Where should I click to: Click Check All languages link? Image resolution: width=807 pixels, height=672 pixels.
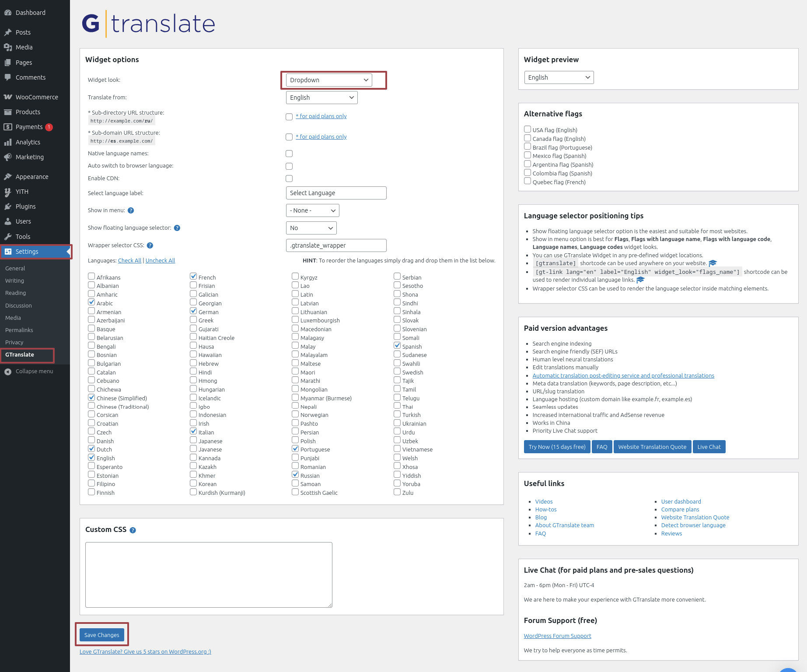(x=129, y=261)
